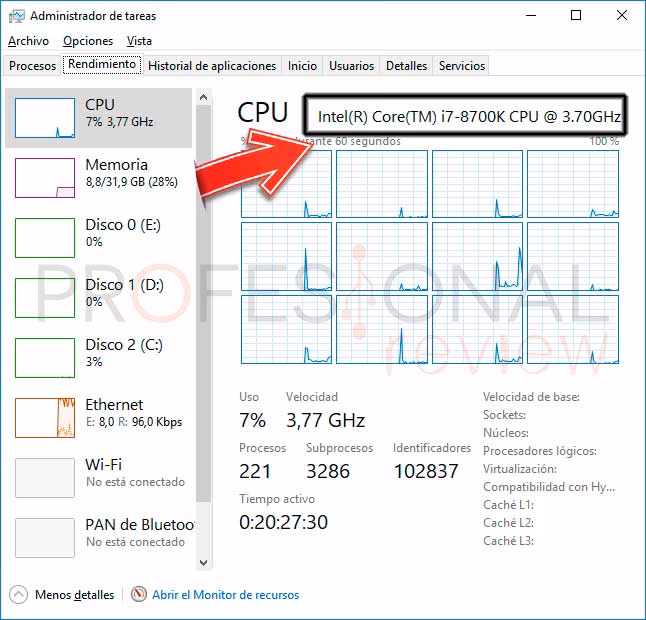Click the Menos detalles text button
The image size is (646, 620).
pos(75,595)
